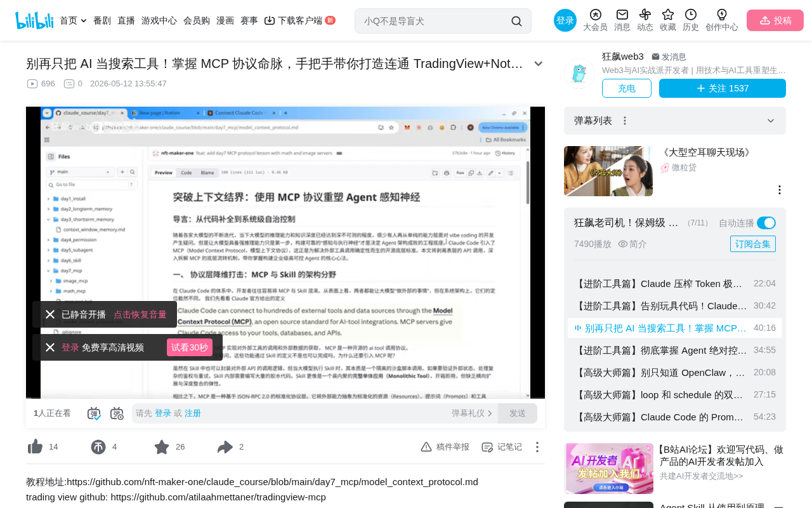Click the 充电 button
812x508 pixels.
pyautogui.click(x=627, y=88)
